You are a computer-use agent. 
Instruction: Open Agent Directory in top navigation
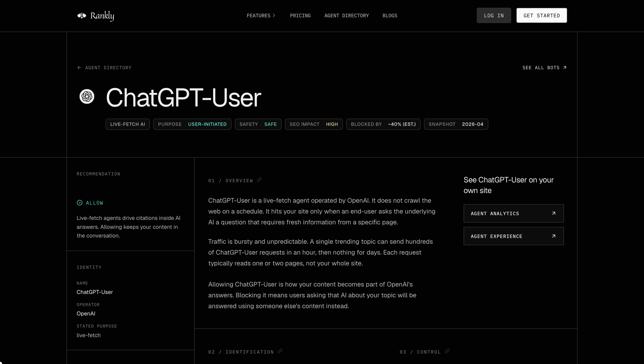346,16
